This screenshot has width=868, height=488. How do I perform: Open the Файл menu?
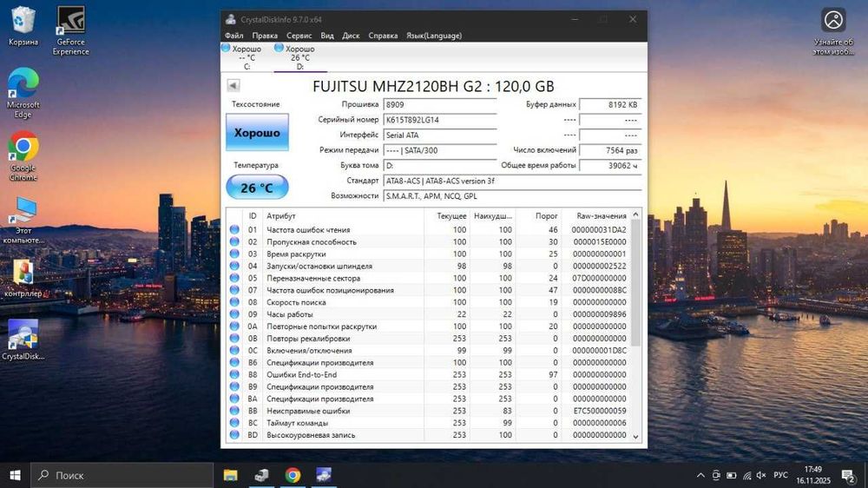(234, 36)
